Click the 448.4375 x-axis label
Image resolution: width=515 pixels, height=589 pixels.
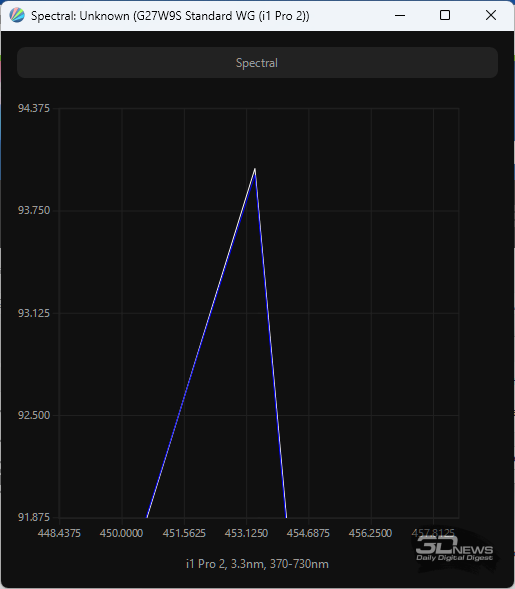[x=59, y=533]
